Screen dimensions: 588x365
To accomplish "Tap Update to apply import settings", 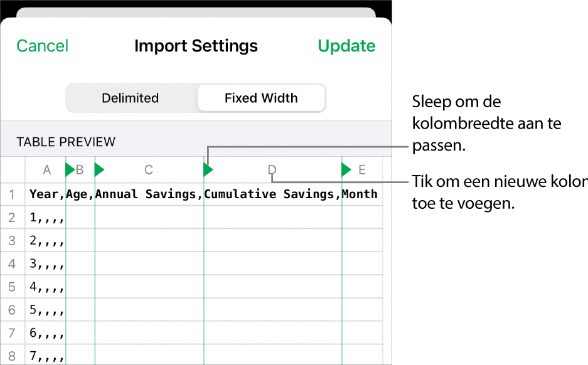I will (346, 46).
